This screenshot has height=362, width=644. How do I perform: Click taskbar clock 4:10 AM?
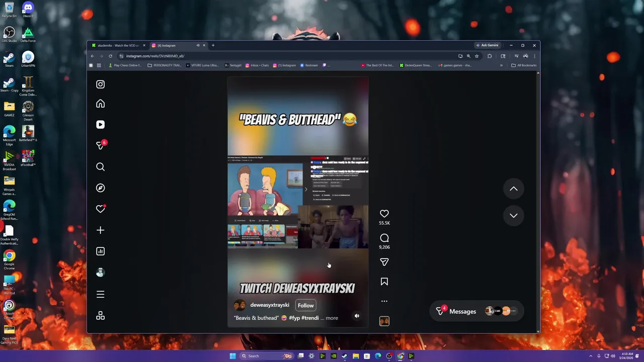click(x=627, y=356)
